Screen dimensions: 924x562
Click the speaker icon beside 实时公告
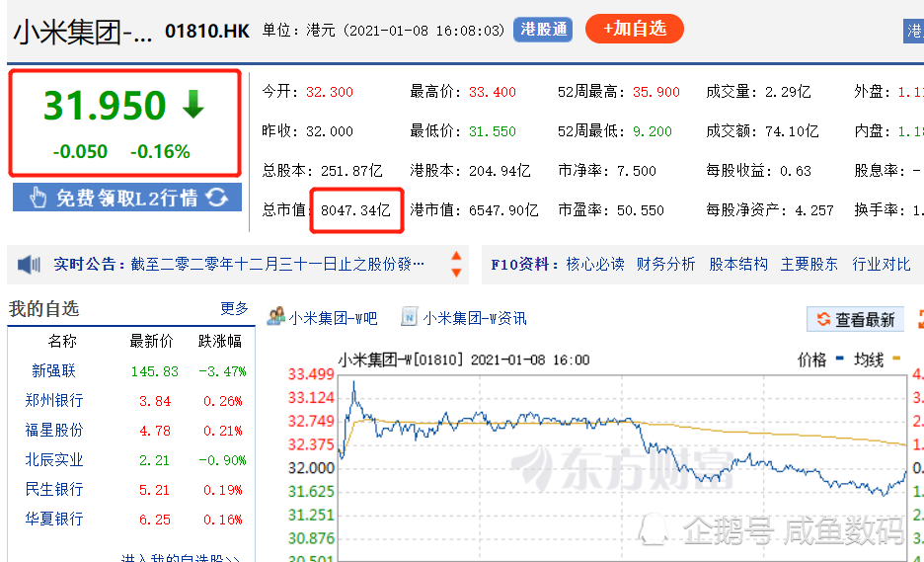[29, 264]
